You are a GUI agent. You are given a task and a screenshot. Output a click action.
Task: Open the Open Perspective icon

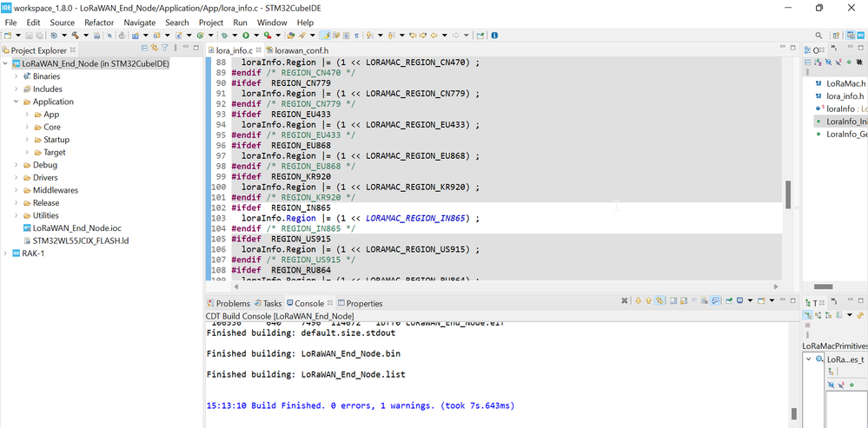[837, 36]
